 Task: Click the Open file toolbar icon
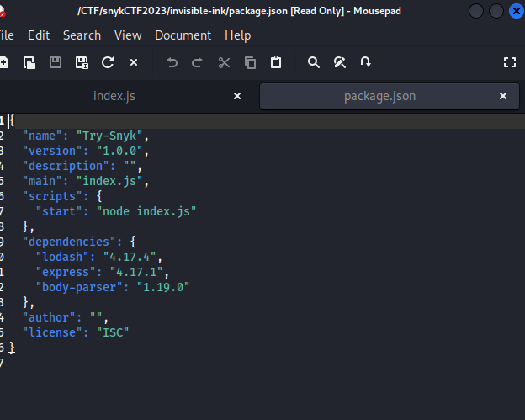click(x=29, y=62)
